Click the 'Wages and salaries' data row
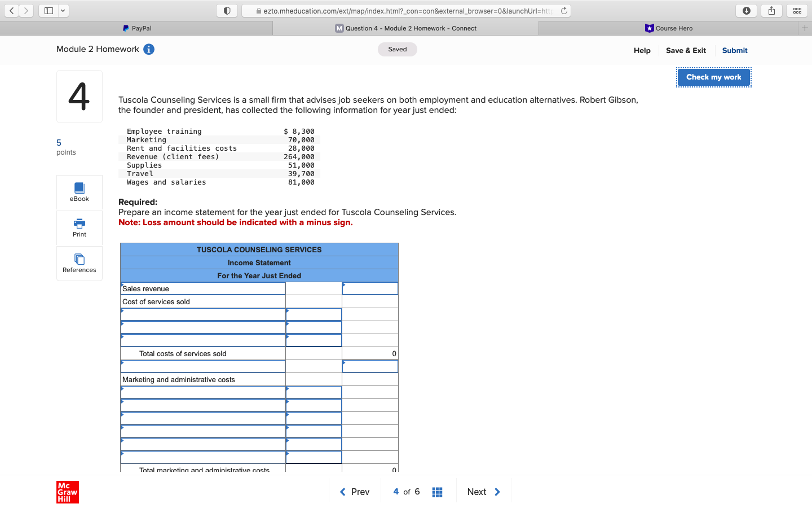 click(219, 182)
